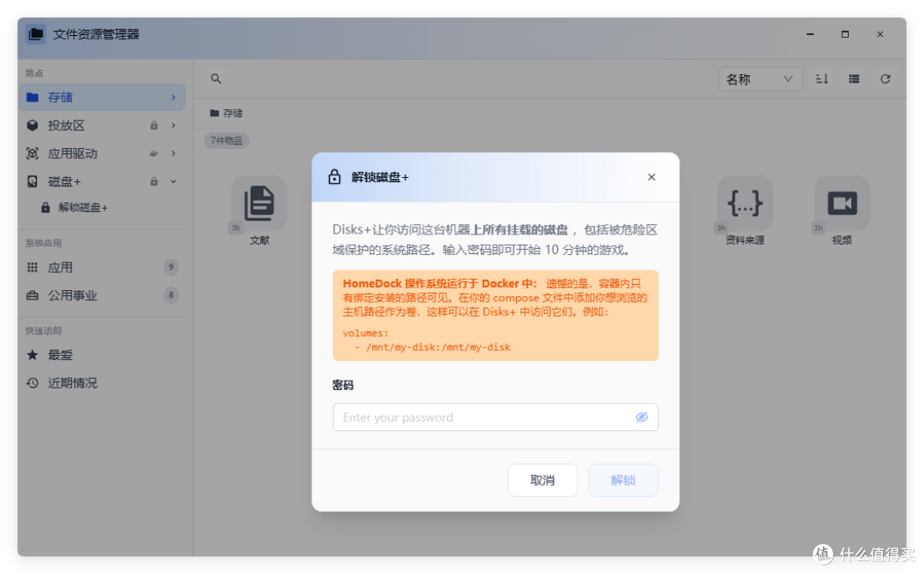This screenshot has height=574, width=924.
Task: Maximize the 文件资源管理器 window
Action: click(x=845, y=34)
